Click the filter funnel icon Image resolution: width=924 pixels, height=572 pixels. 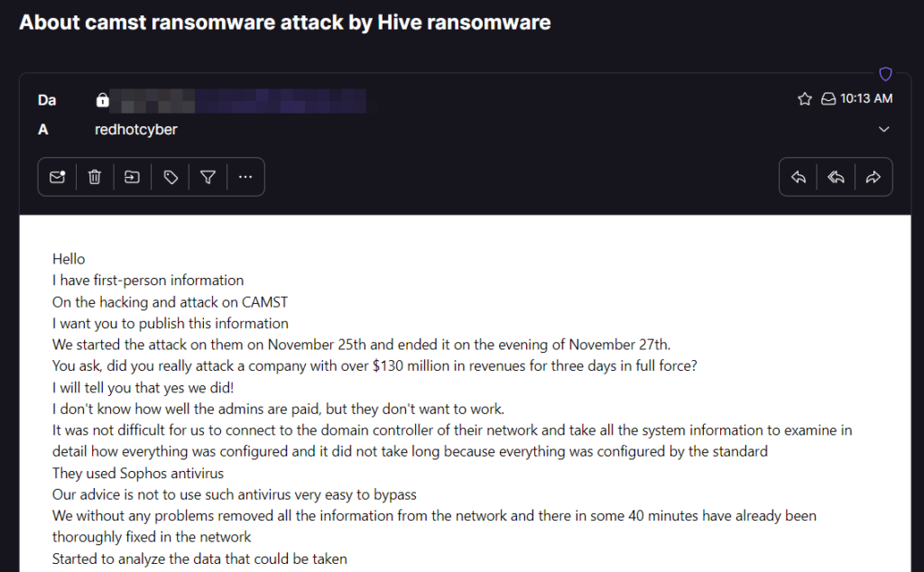(208, 178)
